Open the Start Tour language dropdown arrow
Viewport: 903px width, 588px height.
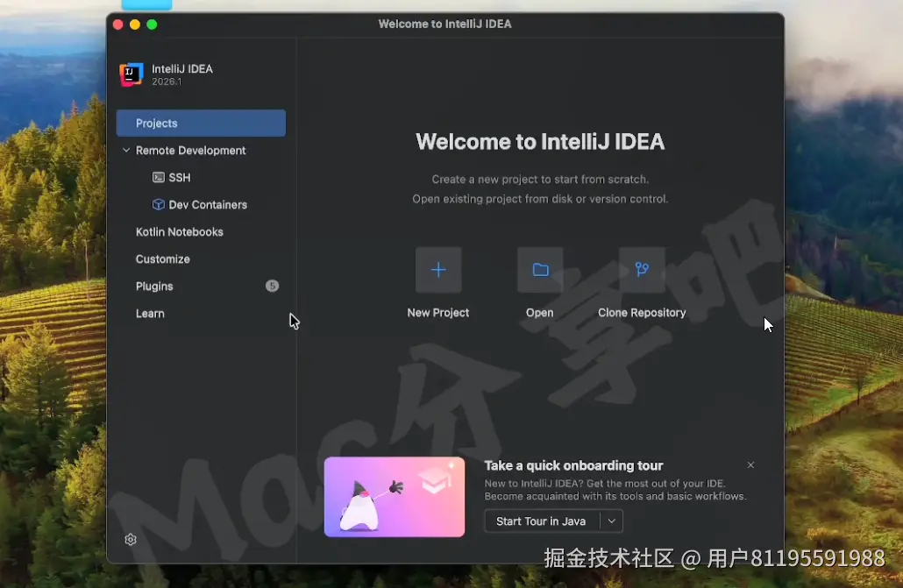[x=612, y=521]
